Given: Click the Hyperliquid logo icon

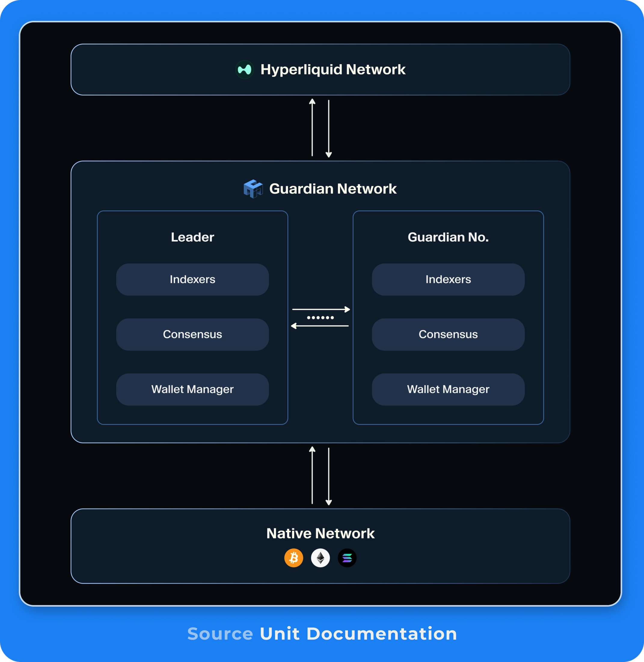Looking at the screenshot, I should click(244, 70).
